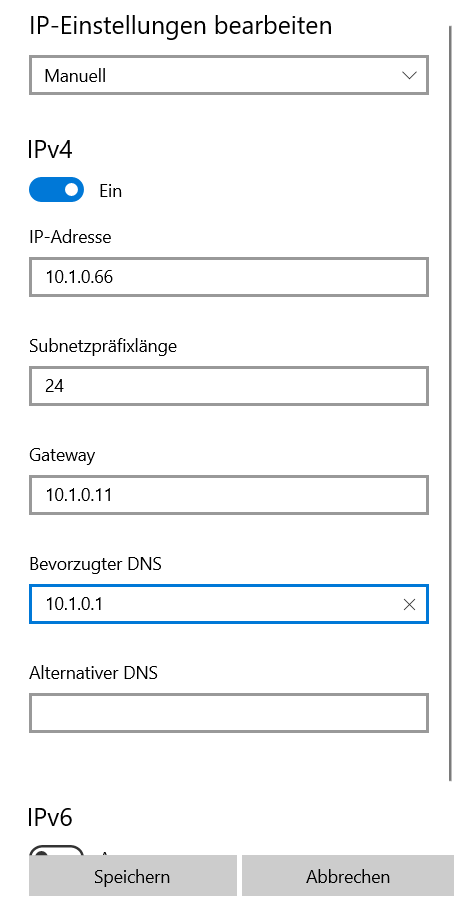Click the IPv6 section heading
The height and width of the screenshot is (912, 476).
coord(50,817)
